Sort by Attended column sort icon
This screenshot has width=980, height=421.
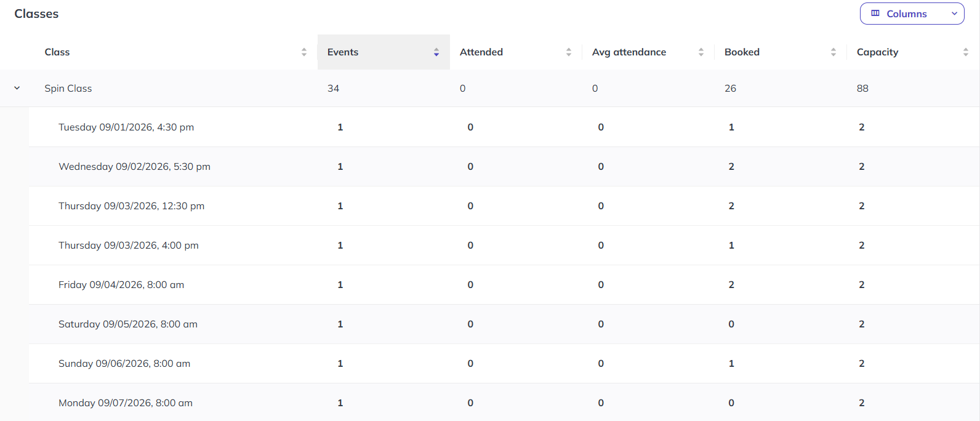(569, 52)
